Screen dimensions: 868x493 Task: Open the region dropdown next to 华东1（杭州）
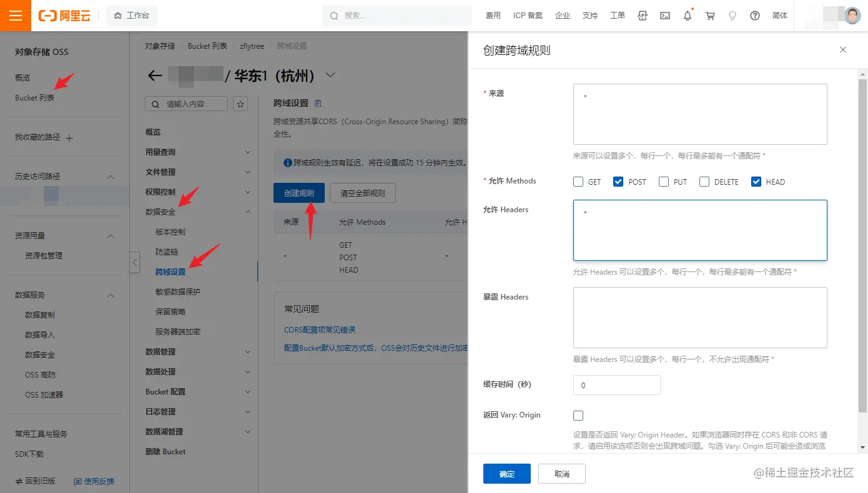[330, 76]
